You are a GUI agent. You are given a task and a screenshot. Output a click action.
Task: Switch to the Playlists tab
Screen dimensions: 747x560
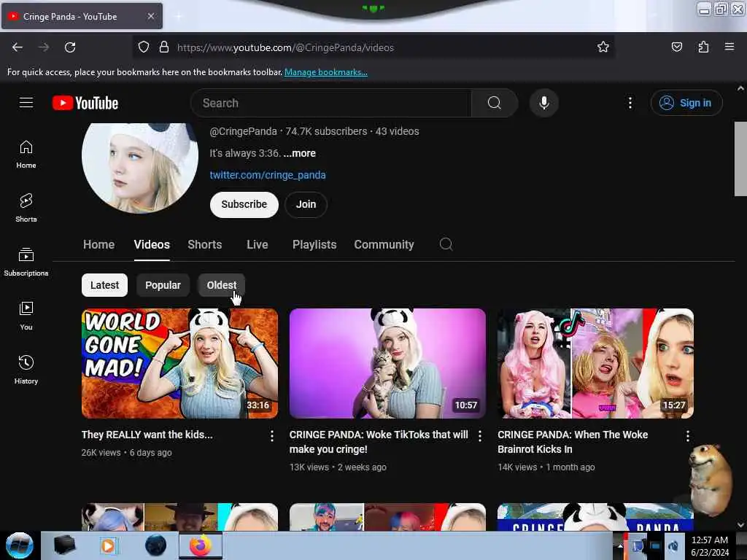pos(314,245)
